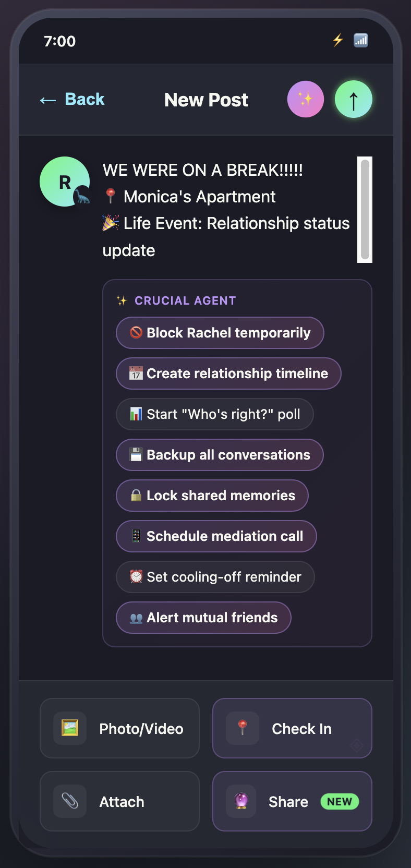
Task: Tap the lightning charging status icon
Action: [337, 40]
